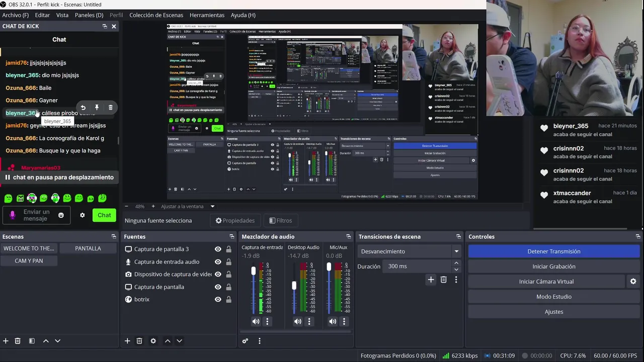Screen dimensions: 644x362
Task: Float the Chat de Kick dock panel
Action: (x=105, y=26)
